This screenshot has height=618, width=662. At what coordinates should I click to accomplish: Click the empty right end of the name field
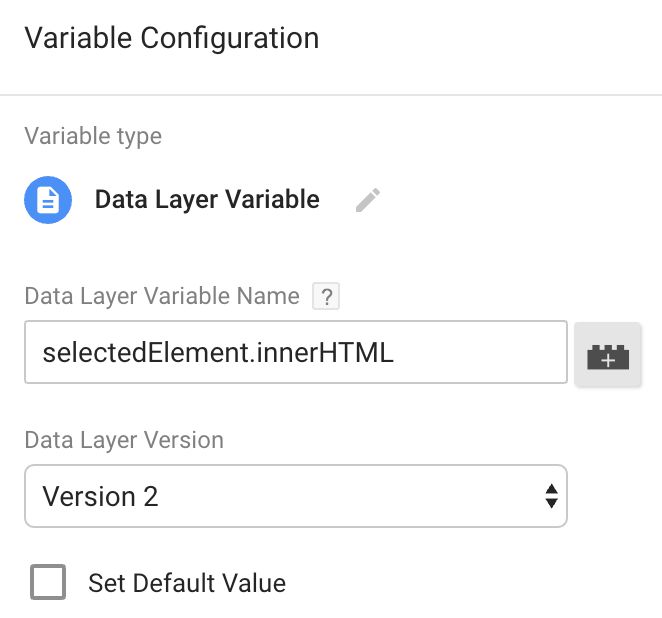481,352
